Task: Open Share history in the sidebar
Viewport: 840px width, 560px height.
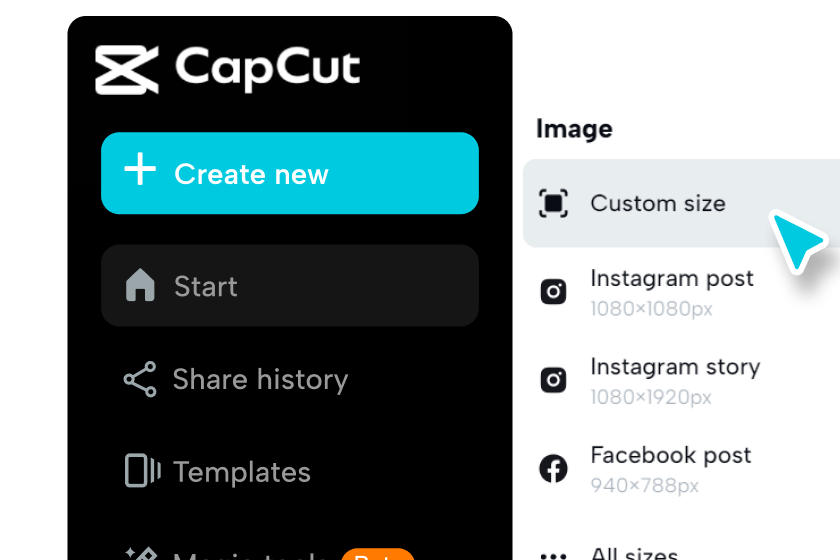Action: click(290, 379)
